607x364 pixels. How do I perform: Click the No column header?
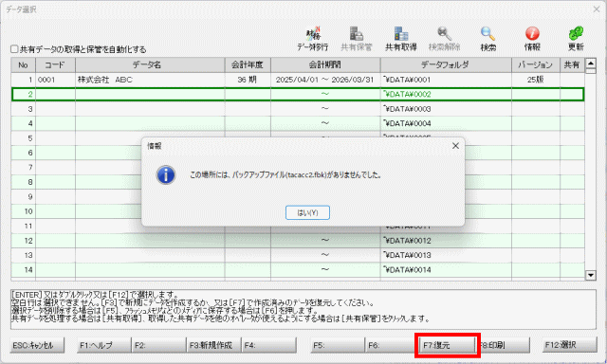(23, 65)
